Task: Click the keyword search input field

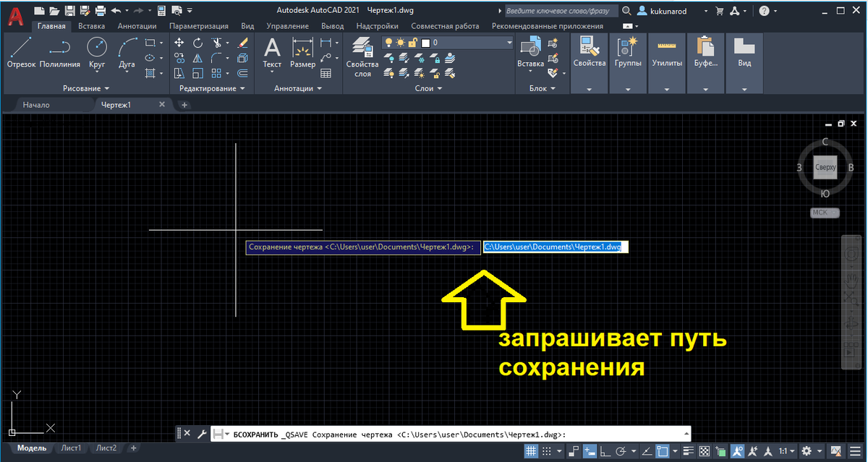Action: [x=560, y=11]
